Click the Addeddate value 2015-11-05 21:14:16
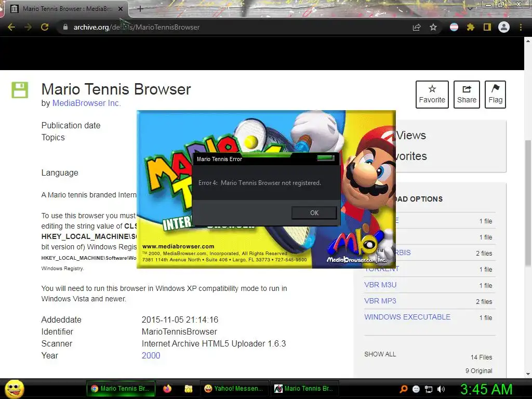532x399 pixels. (180, 320)
